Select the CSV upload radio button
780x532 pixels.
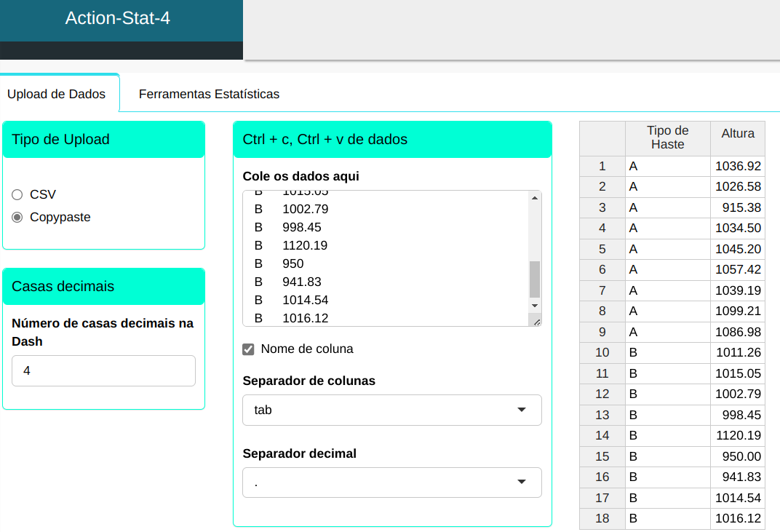pos(17,194)
